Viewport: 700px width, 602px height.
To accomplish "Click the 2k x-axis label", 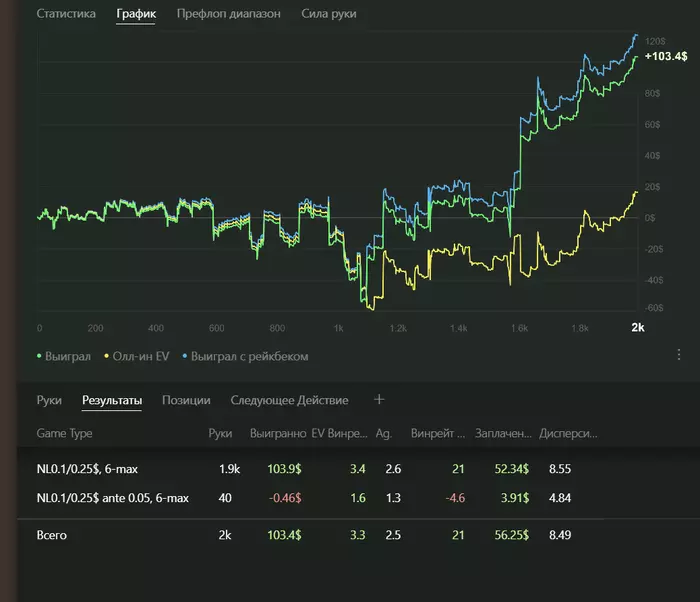I will click(638, 327).
